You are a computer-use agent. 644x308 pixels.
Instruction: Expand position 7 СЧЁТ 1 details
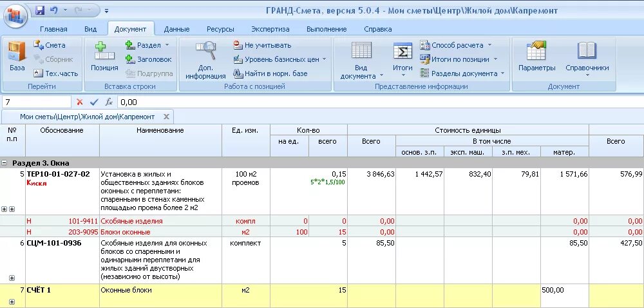(x=12, y=302)
